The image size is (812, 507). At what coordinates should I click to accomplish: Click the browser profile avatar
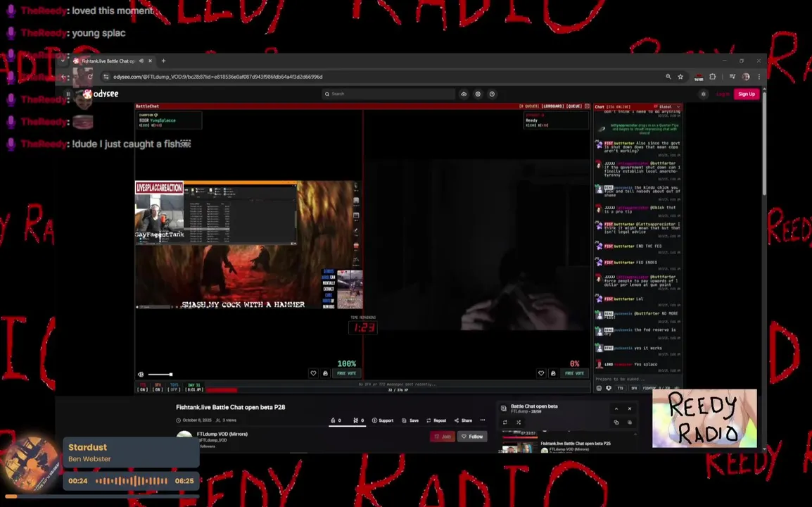746,77
